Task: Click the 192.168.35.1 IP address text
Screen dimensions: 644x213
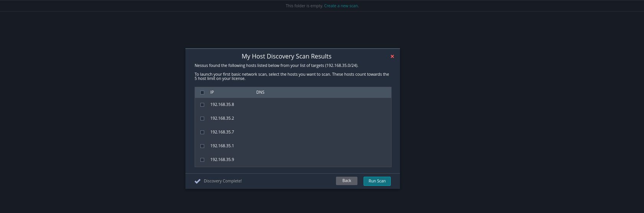Action: pos(222,146)
